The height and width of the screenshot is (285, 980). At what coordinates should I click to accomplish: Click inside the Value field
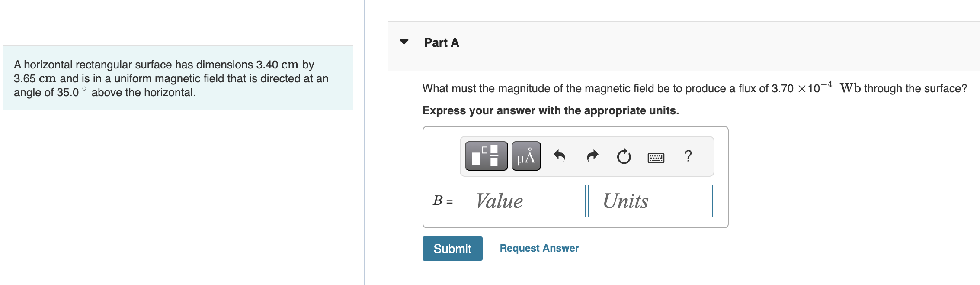(522, 201)
